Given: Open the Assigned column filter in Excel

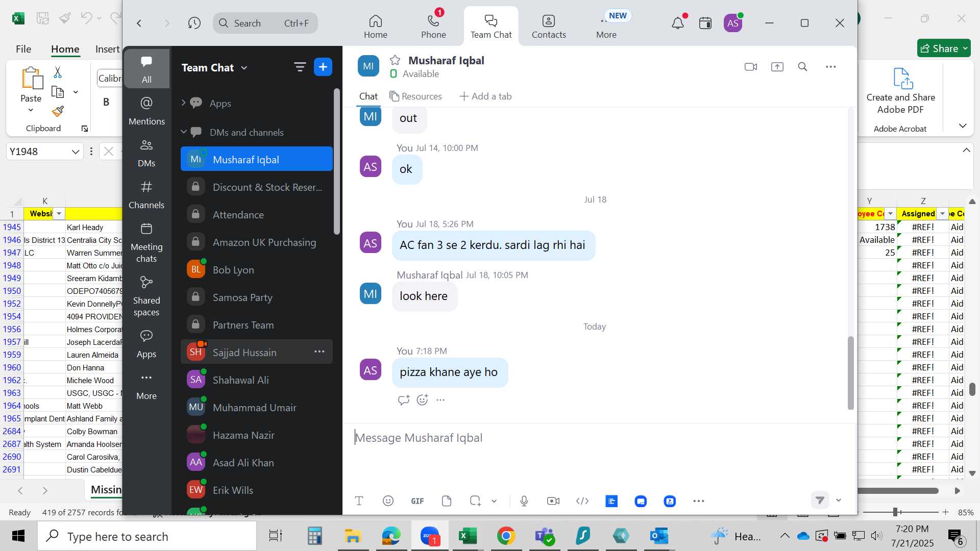Looking at the screenshot, I should (x=942, y=214).
